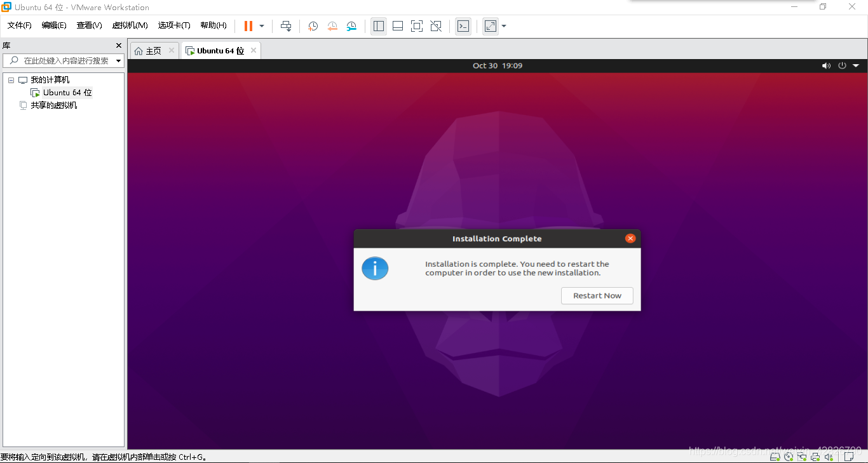Image resolution: width=868 pixels, height=463 pixels.
Task: Click the message log note status icon
Action: click(x=848, y=457)
